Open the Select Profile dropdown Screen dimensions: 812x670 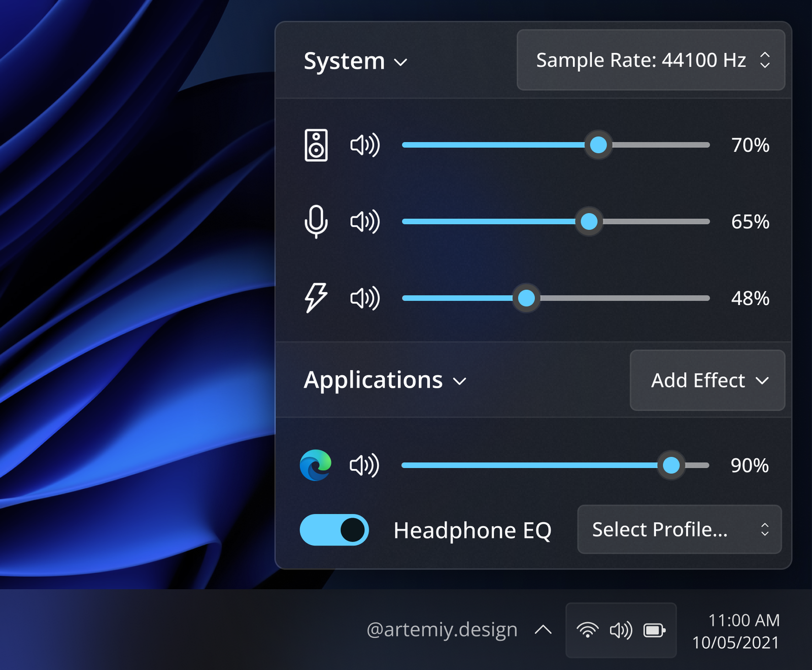pos(679,529)
